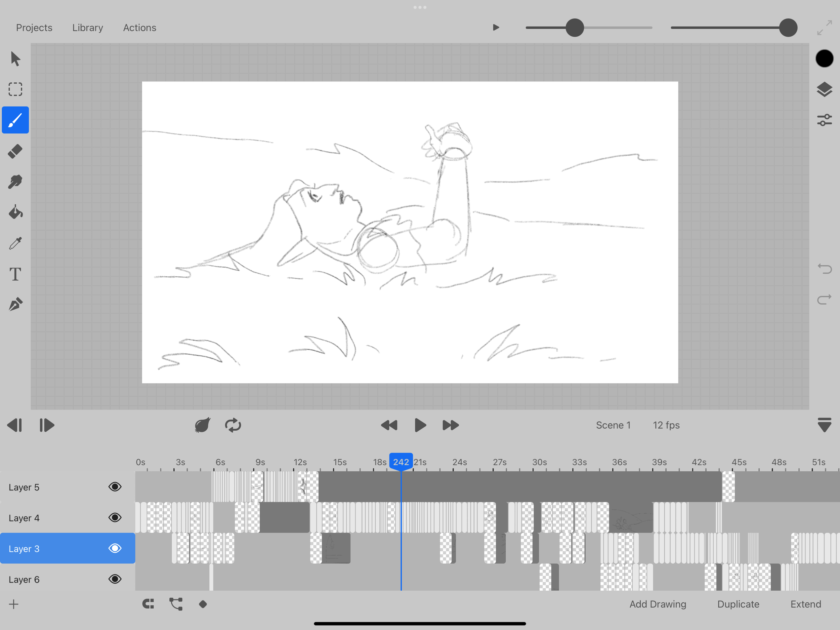Open the Library menu
840x630 pixels.
pos(87,28)
